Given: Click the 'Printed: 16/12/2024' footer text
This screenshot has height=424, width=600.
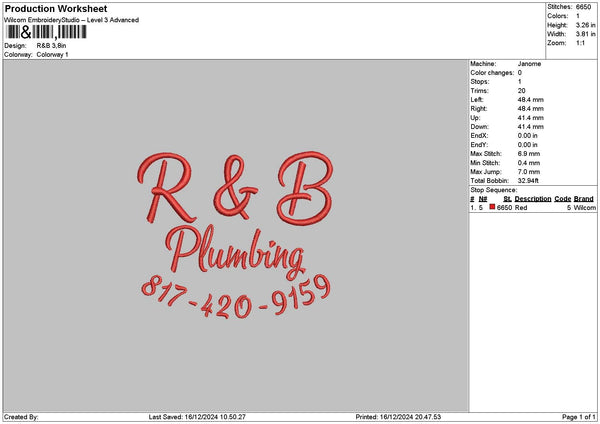Looking at the screenshot, I should (398, 417).
